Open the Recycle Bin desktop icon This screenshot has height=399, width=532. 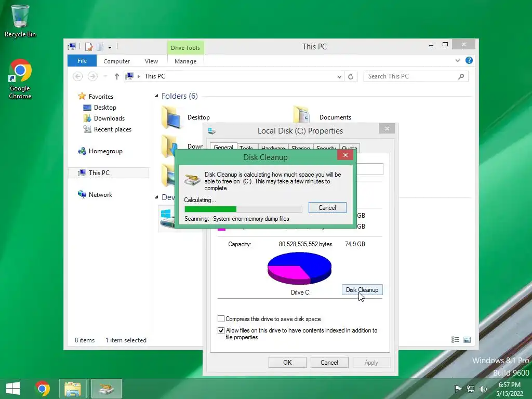click(20, 21)
